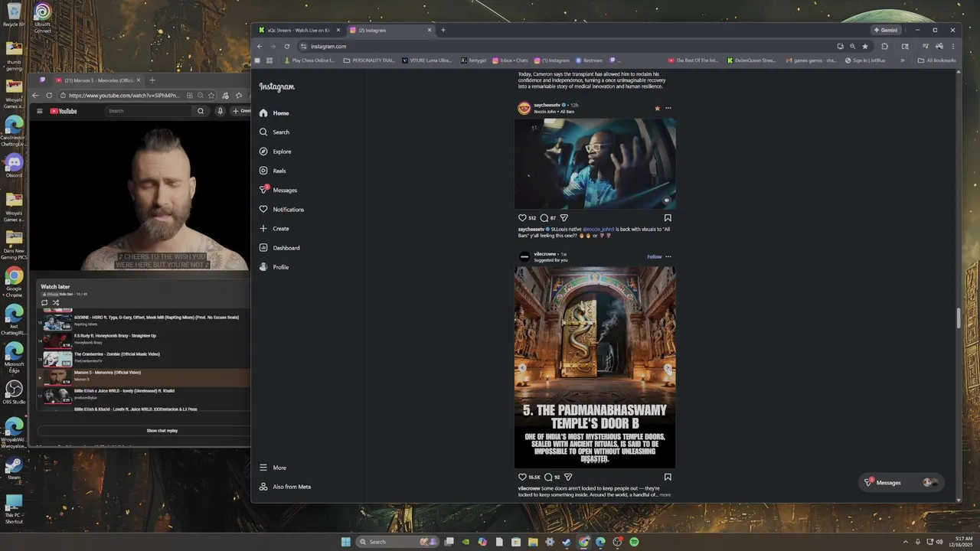Play F.S Rudy Straighten Up from playlist
This screenshot has width=980, height=551.
[x=144, y=340]
